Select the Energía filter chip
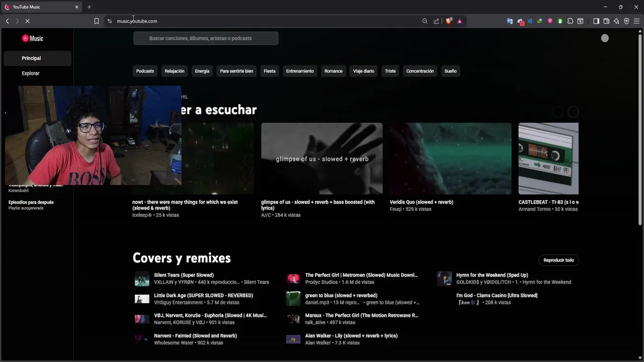Screen dimensions: 644x362 pos(202,71)
